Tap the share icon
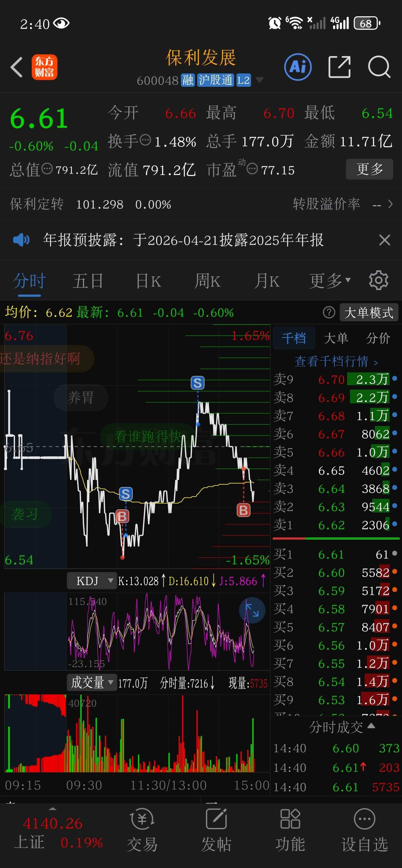This screenshot has width=402, height=868. click(339, 67)
